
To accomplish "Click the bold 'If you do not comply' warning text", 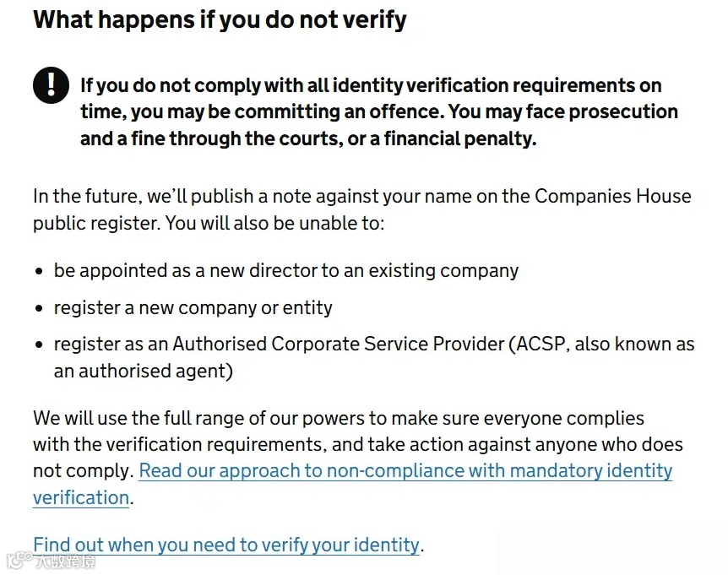I will tap(379, 111).
